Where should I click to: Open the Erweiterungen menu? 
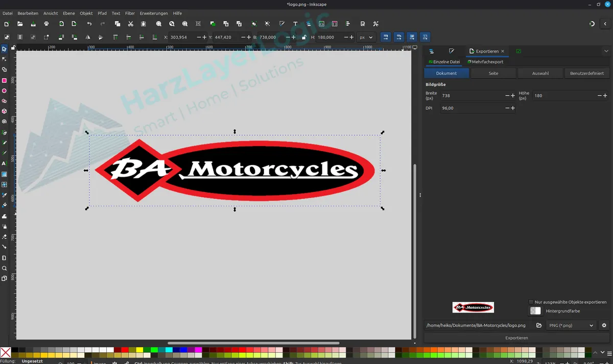pos(154,13)
